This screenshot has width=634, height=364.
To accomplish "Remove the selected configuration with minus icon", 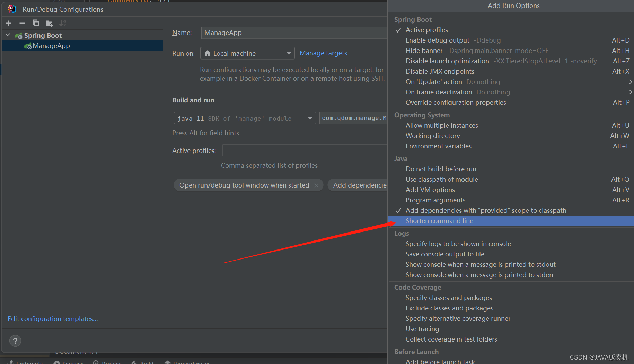I will click(22, 23).
